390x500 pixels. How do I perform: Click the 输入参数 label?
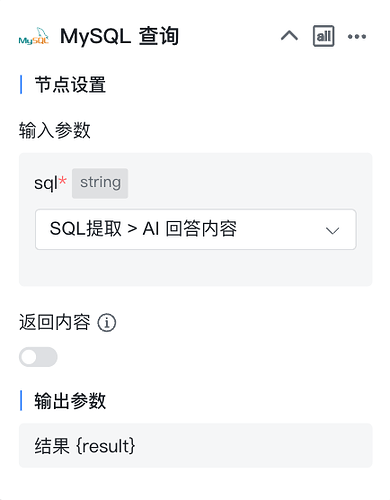55,130
